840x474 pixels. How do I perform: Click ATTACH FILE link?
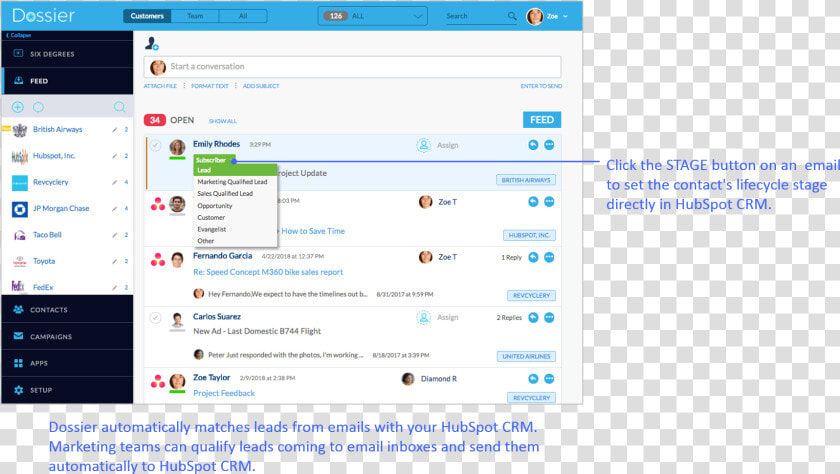pyautogui.click(x=160, y=86)
